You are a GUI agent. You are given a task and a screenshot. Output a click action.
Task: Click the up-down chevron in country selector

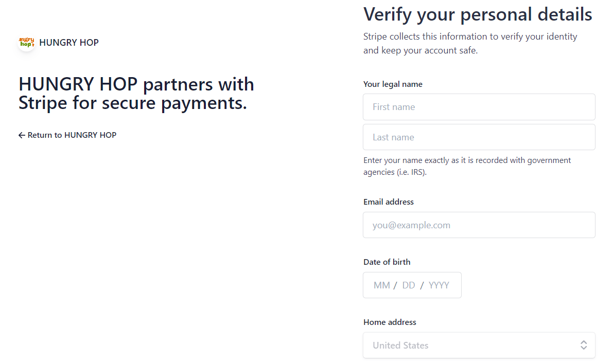tap(584, 345)
